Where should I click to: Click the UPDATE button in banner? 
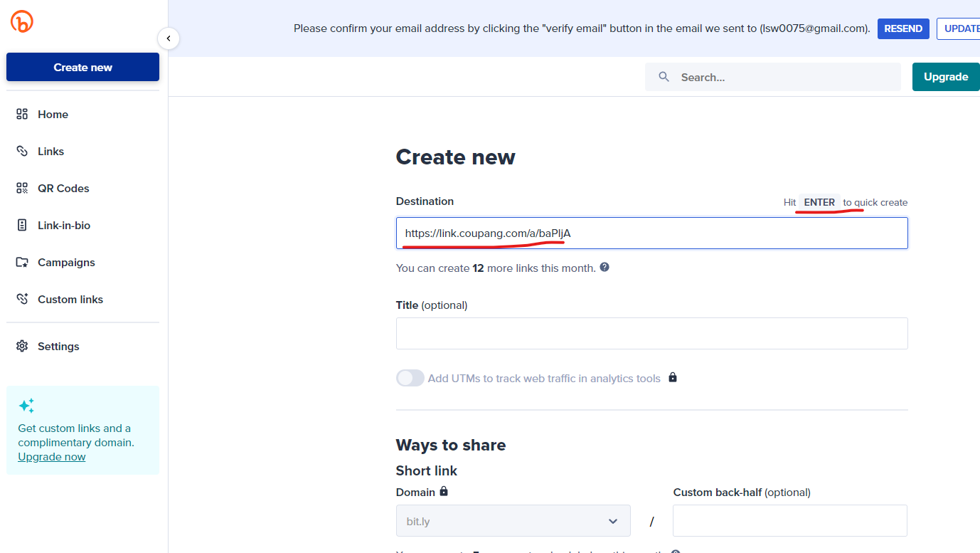click(960, 28)
